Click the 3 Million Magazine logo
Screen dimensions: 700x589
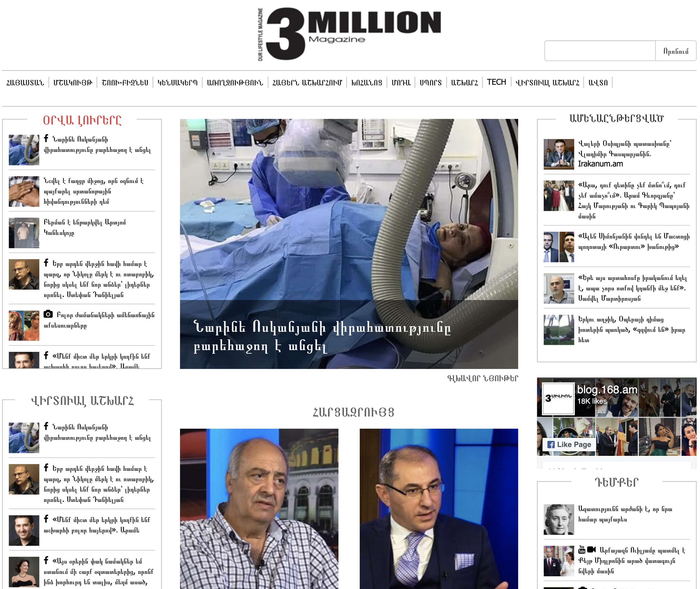tap(349, 34)
